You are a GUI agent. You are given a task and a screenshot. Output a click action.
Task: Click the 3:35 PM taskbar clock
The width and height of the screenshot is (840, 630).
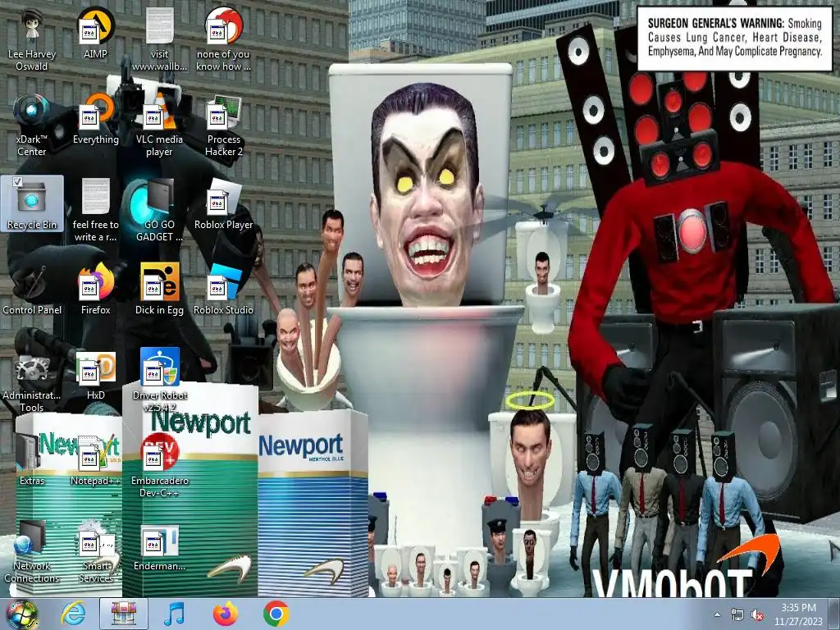(x=798, y=614)
